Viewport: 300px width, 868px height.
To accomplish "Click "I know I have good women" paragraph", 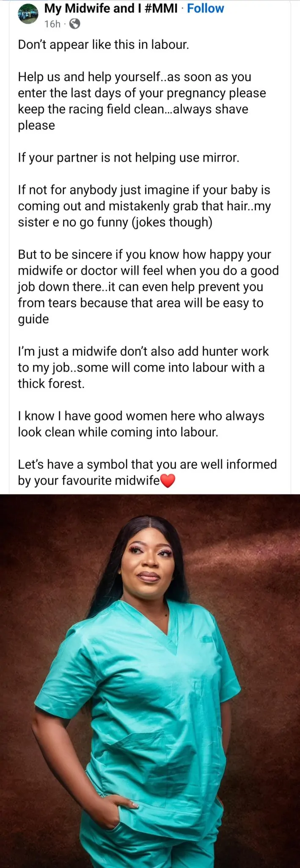I will coord(141,424).
